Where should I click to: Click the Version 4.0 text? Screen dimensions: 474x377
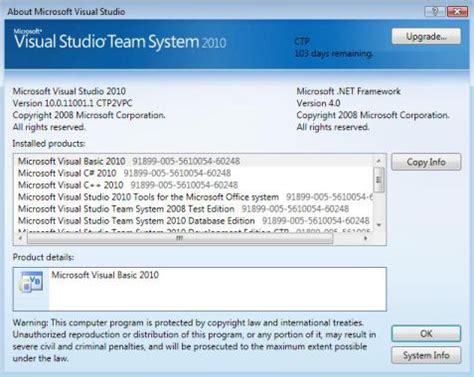318,103
